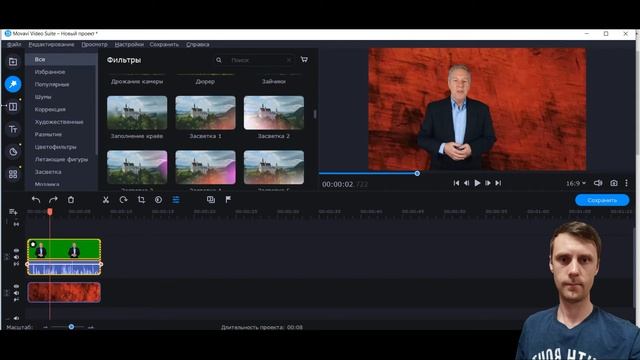
Task: Select the Заполнение краёв filter thumbnail
Action: 137,113
